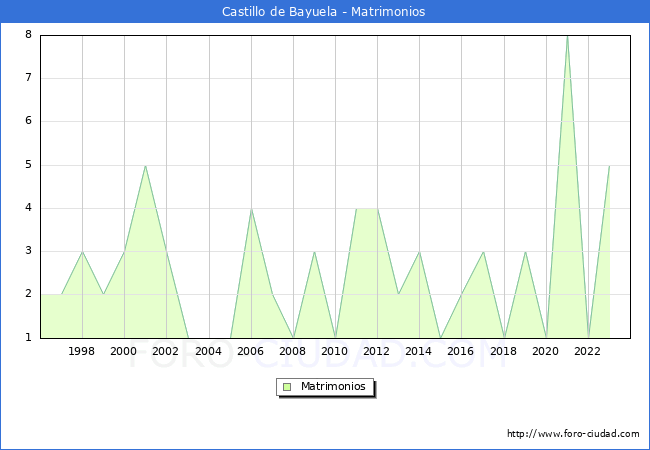Click the chart title 'Castillo de Bayuela - Matrimonios'
Screen dimensions: 650x450
[323, 12]
